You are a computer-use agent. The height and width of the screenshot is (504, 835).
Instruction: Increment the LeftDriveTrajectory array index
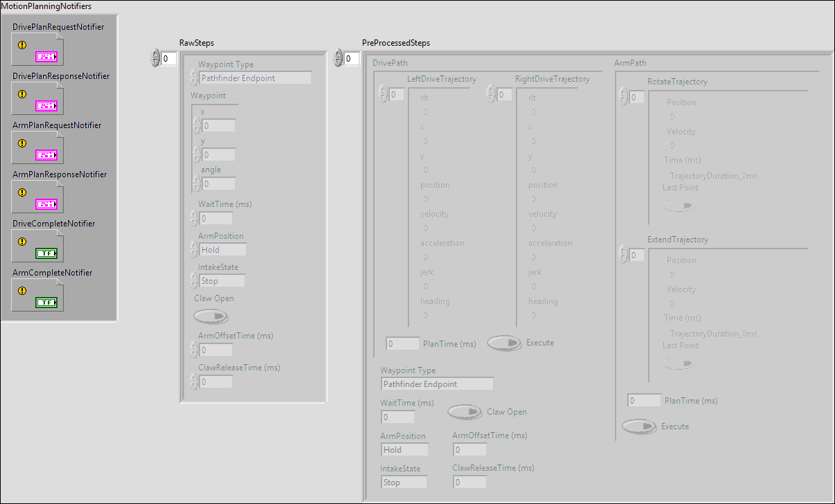point(383,91)
